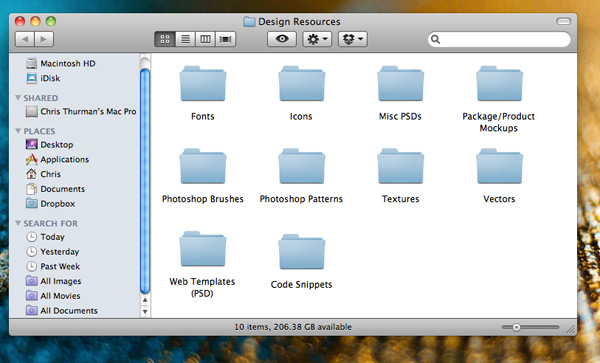Open Desktop from Places sidebar
Image resolution: width=600 pixels, height=363 pixels.
(x=50, y=145)
